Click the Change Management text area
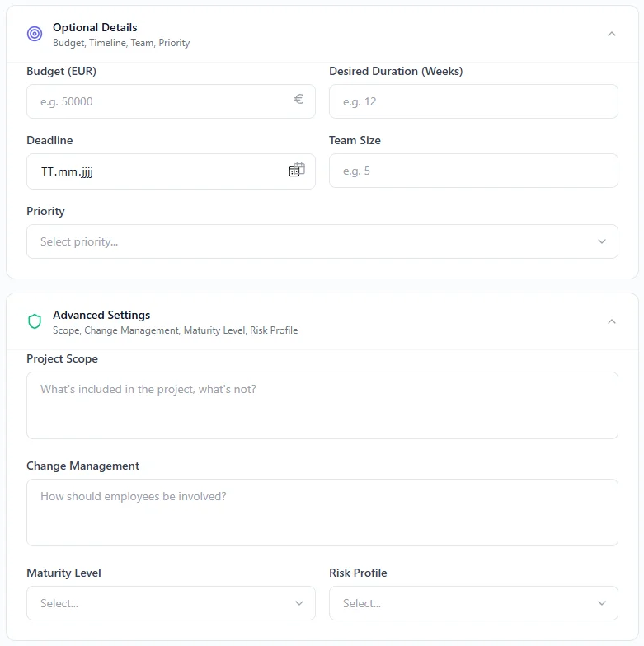 coord(322,512)
